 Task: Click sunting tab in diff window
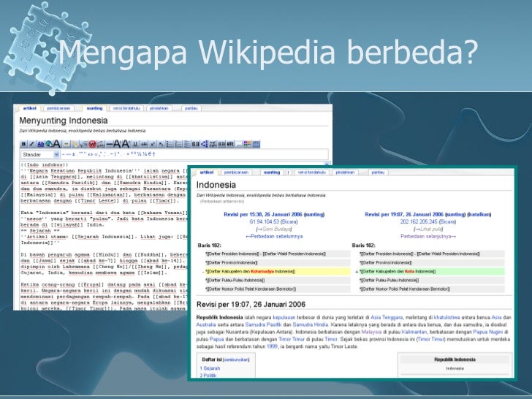[272, 172]
